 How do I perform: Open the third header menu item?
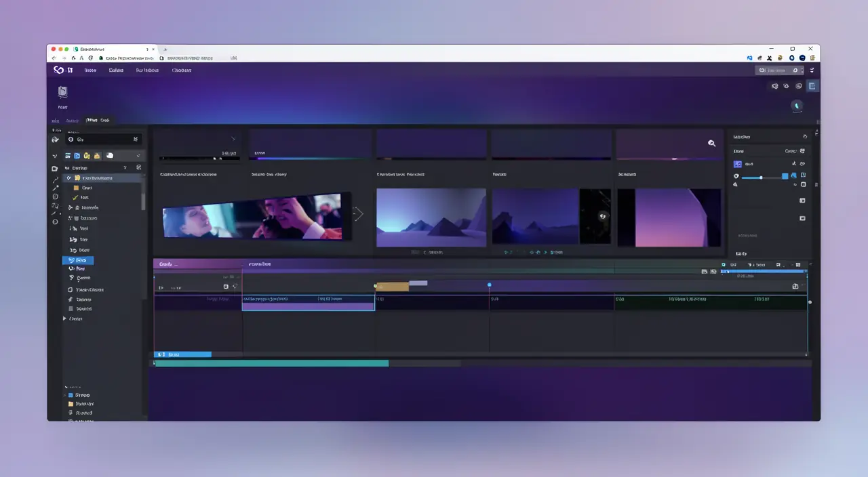click(x=147, y=70)
